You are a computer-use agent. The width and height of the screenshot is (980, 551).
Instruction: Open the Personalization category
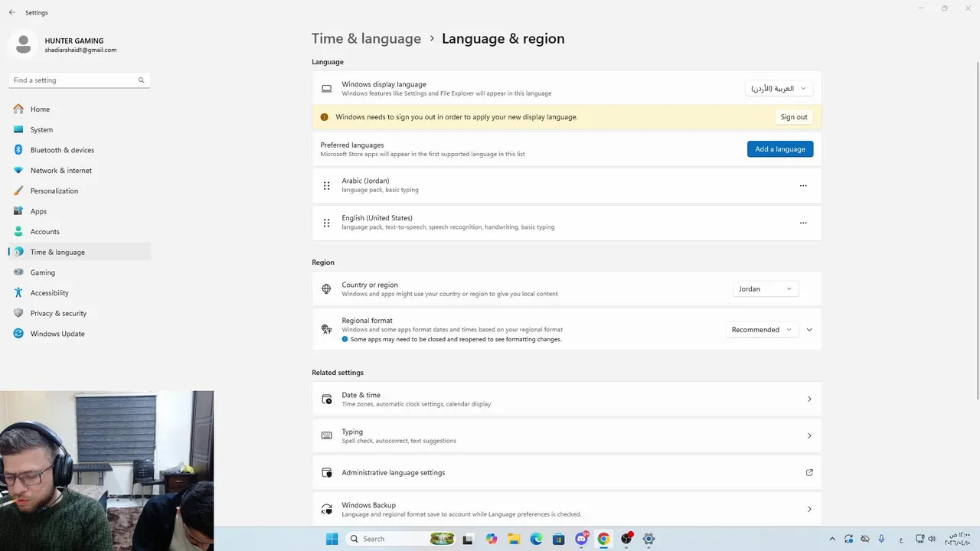click(80, 191)
